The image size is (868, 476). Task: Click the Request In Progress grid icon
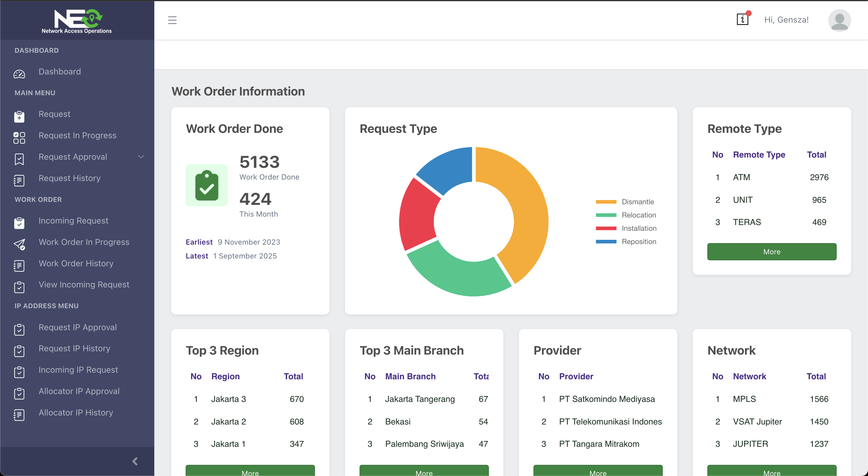click(19, 137)
